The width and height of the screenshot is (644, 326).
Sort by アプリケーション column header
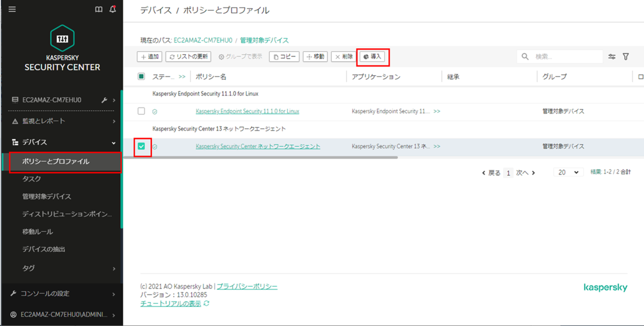coord(376,77)
